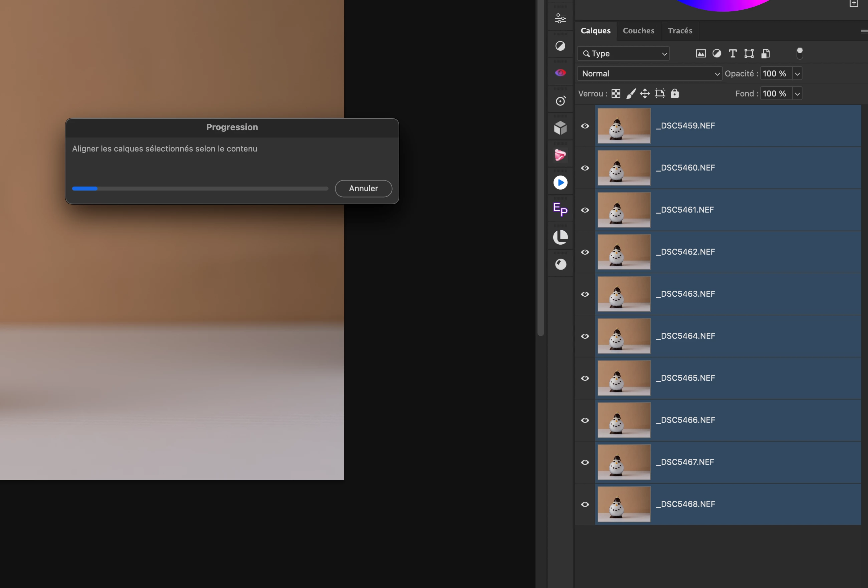Toggle visibility of _DSC5463.NEF layer
The image size is (868, 588).
tap(585, 294)
